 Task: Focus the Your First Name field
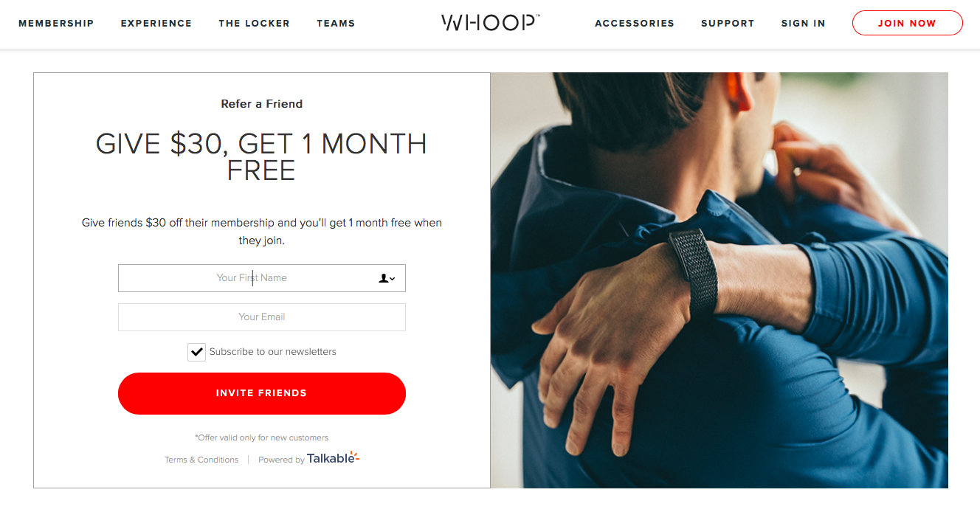(262, 278)
